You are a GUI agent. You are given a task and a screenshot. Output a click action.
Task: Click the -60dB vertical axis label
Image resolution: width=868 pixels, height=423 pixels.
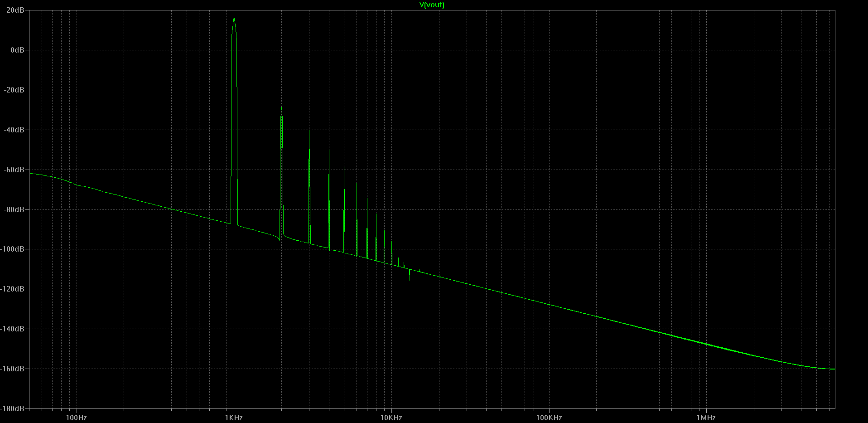pos(14,170)
